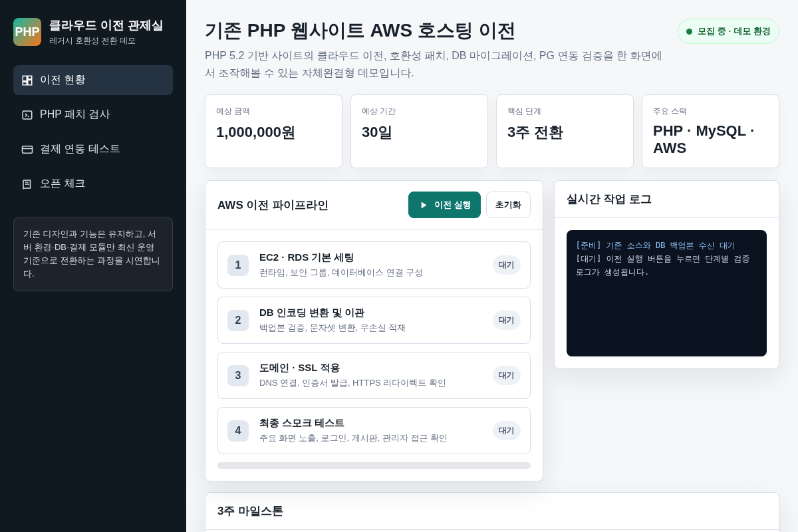Click the number 2 step badge

(x=238, y=321)
